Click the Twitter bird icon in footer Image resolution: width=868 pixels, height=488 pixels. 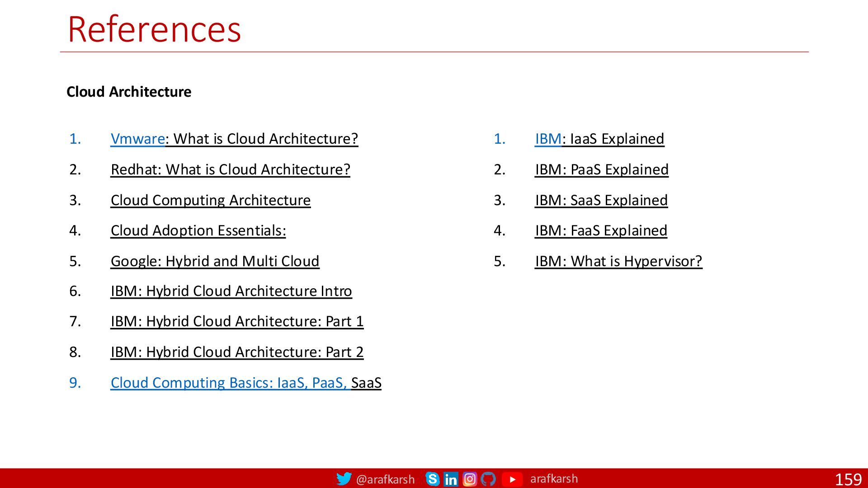(x=344, y=479)
